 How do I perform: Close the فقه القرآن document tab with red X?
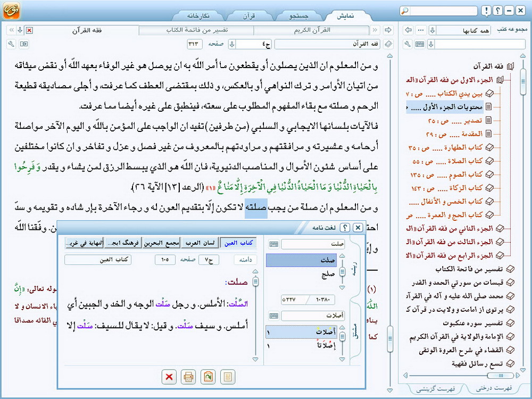point(29,30)
